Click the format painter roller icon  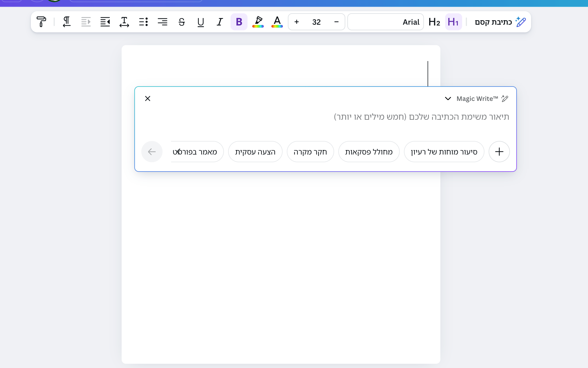(x=41, y=22)
